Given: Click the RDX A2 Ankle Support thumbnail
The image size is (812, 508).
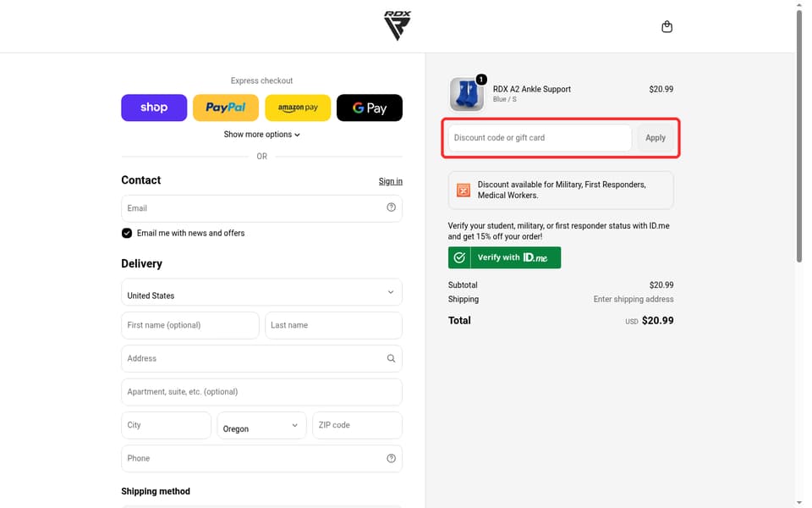Looking at the screenshot, I should (467, 94).
